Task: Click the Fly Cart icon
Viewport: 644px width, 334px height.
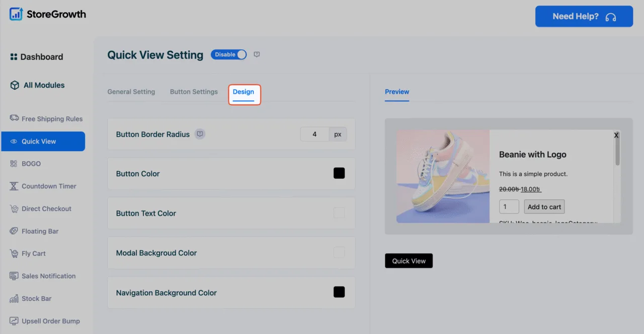Action: pos(14,253)
